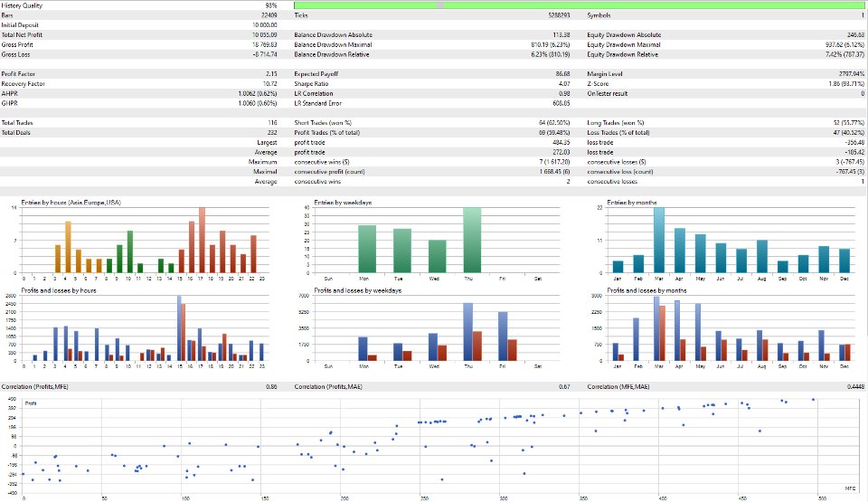This screenshot has width=868, height=502.
Task: Select the 'Margin Level' label
Action: [x=605, y=74]
